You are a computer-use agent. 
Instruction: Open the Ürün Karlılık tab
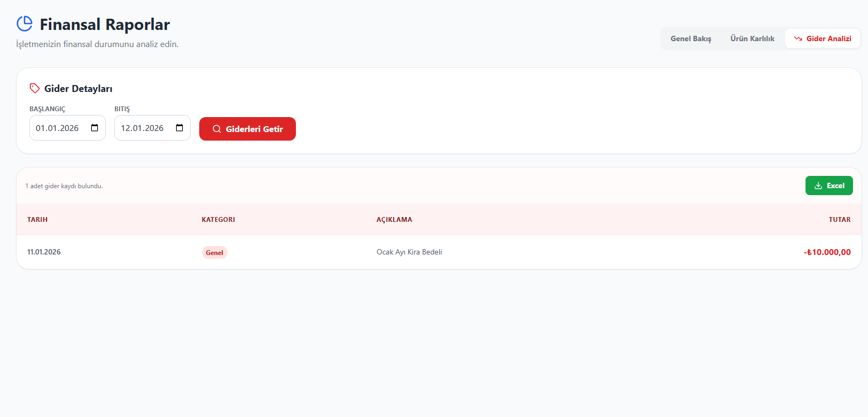click(752, 38)
